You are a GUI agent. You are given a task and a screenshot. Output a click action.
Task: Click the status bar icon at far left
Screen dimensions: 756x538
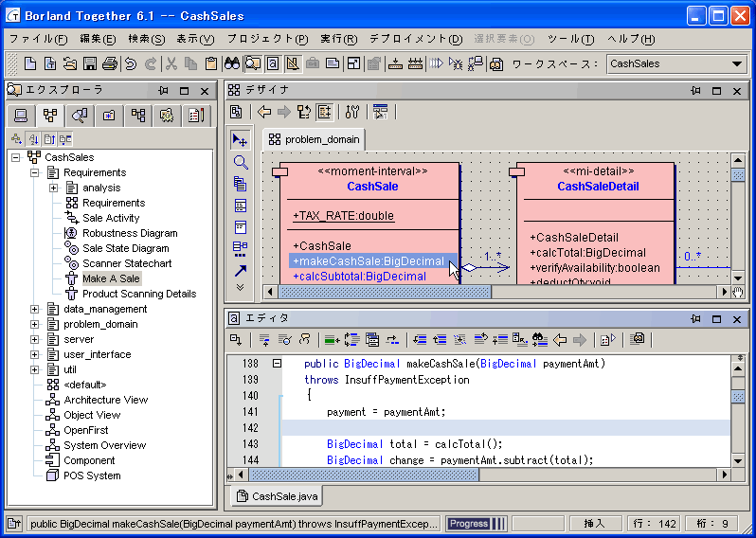click(x=14, y=524)
